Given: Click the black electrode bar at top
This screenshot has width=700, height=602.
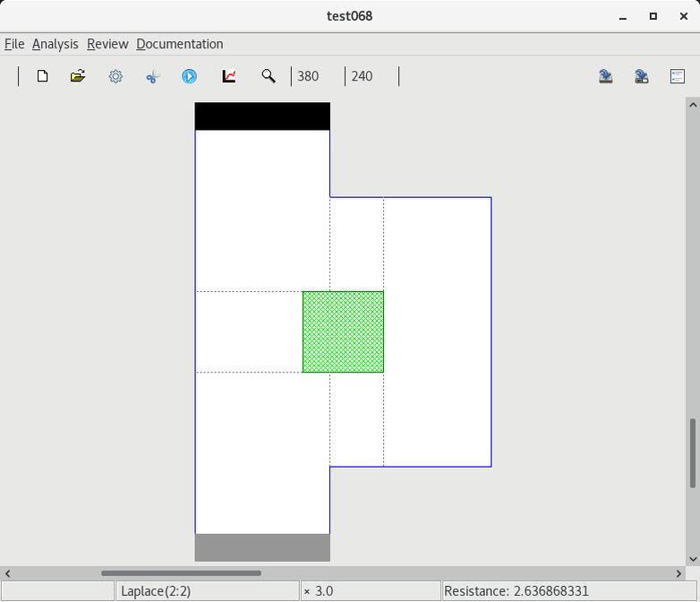Looking at the screenshot, I should (x=262, y=116).
